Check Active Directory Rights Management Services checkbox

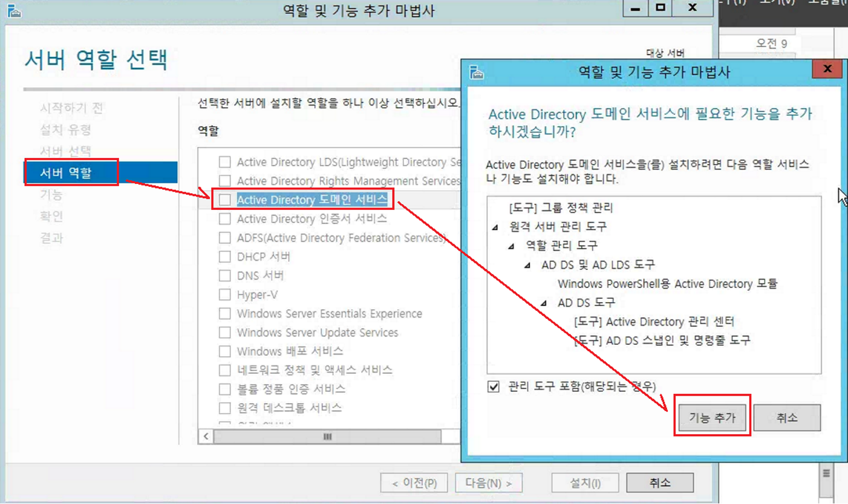point(225,181)
